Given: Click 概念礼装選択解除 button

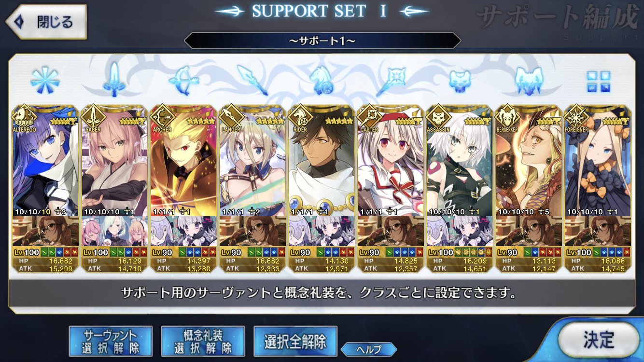Looking at the screenshot, I should point(203,341).
